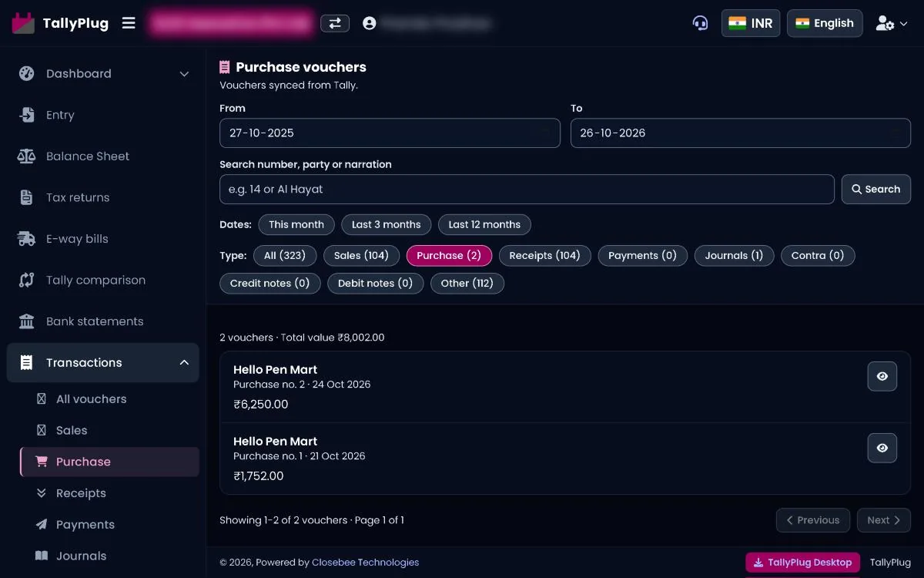
Task: Open Balance Sheet menu label
Action: 88,156
